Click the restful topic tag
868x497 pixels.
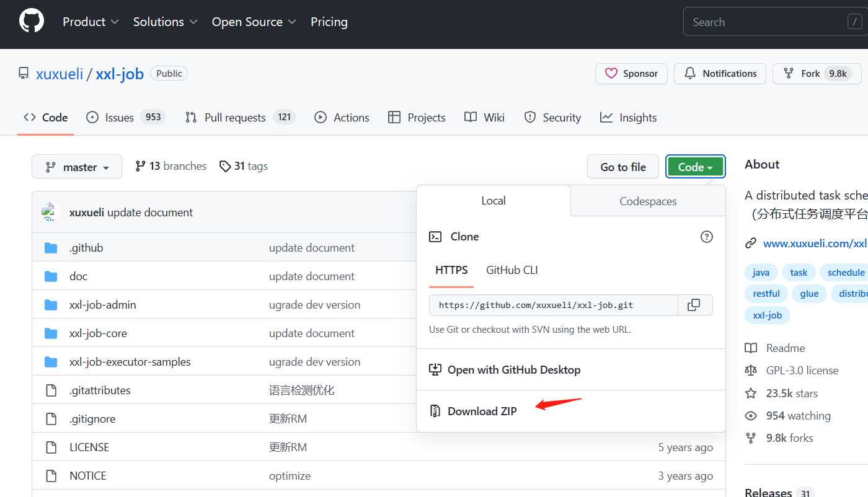(x=766, y=294)
